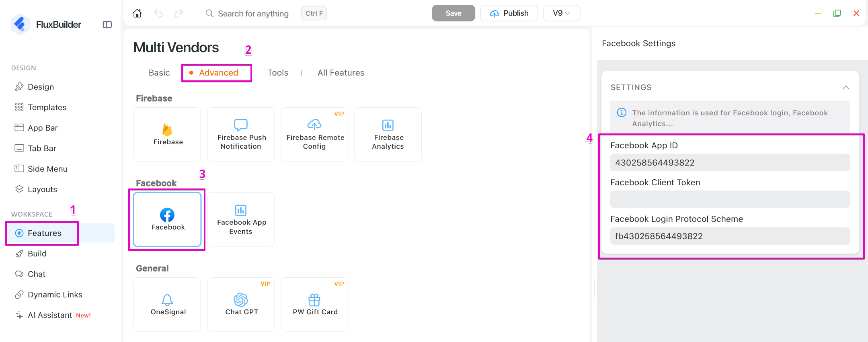This screenshot has width=868, height=342.
Task: Click the Ctrl F shortcut badge
Action: click(x=314, y=13)
